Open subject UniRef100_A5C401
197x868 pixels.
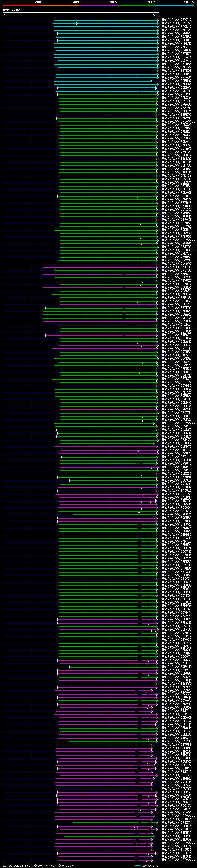176,30
